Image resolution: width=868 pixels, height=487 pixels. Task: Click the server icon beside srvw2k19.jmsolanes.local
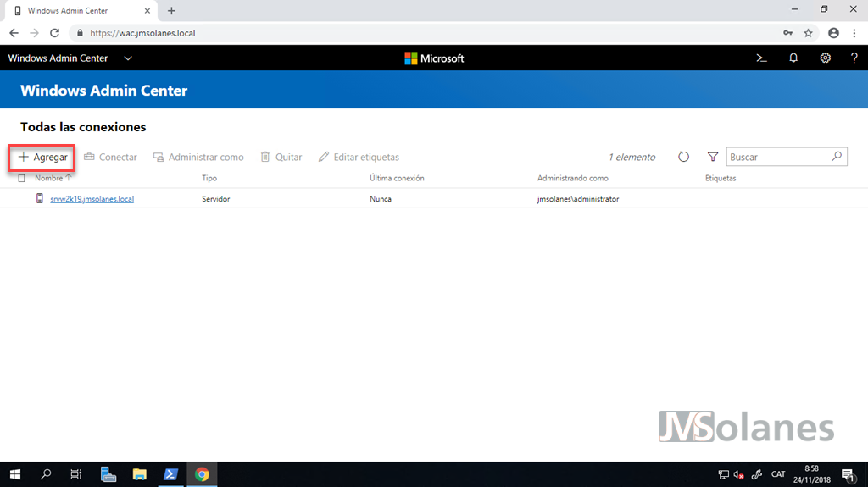[x=39, y=198]
